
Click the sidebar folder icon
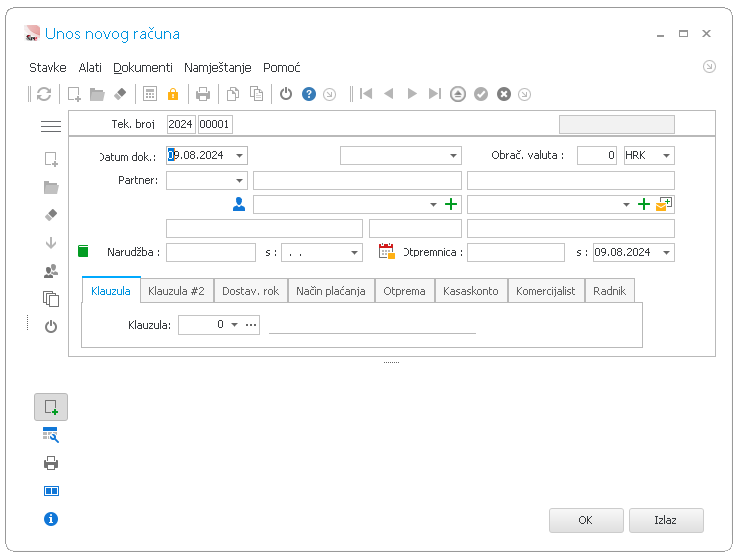pos(51,188)
